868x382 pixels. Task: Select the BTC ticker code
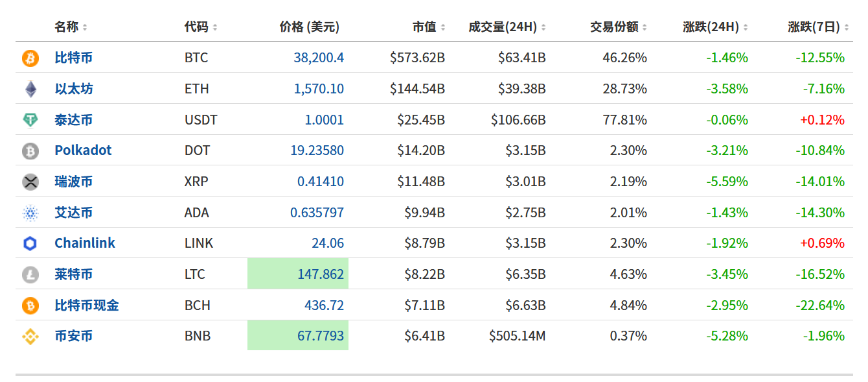pyautogui.click(x=196, y=58)
